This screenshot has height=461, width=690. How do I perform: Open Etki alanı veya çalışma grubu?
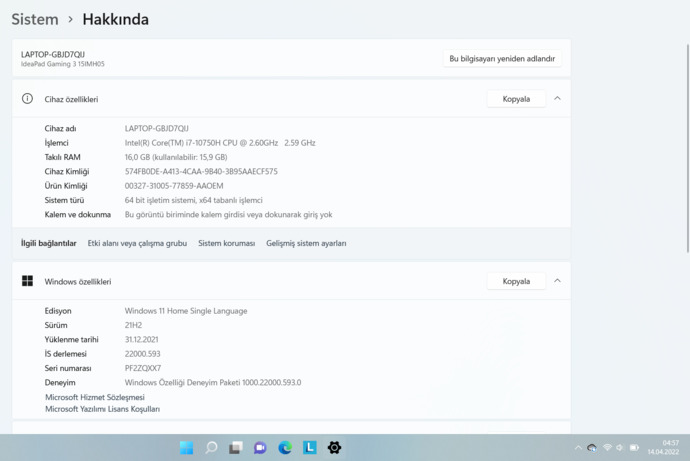[x=137, y=243]
